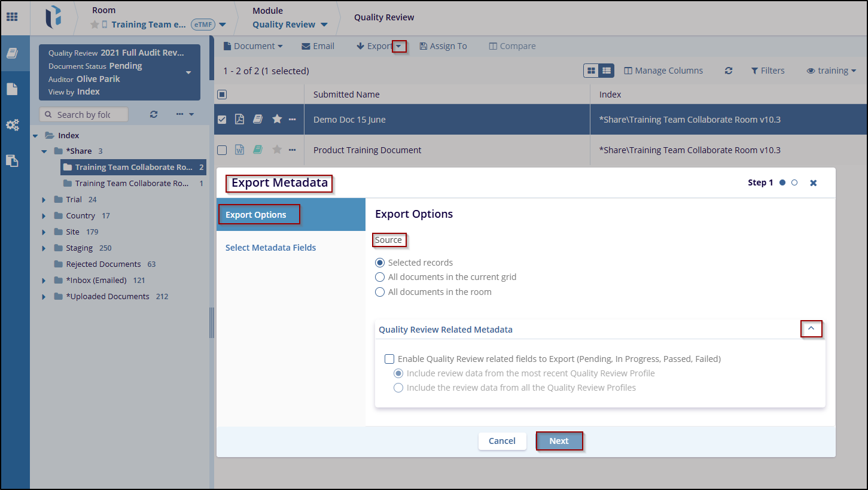Viewport: 868px width, 490px height.
Task: Click the Next button
Action: coord(559,441)
